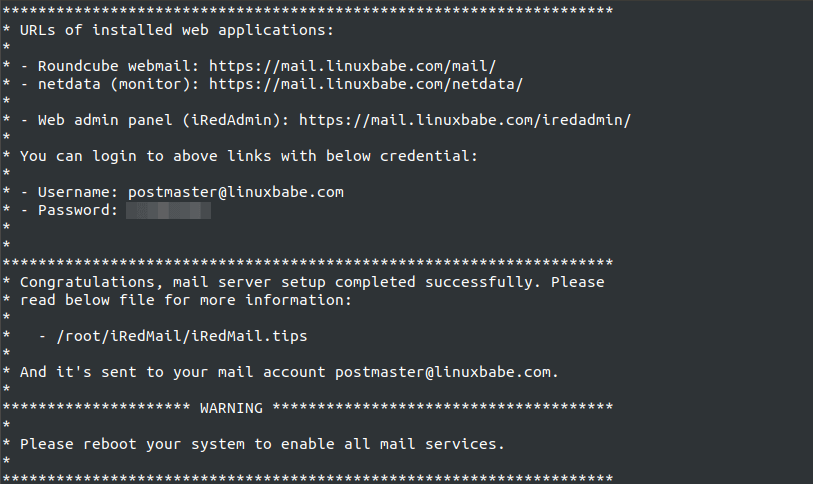
Task: Click the "You can login to above links" line
Action: click(249, 156)
